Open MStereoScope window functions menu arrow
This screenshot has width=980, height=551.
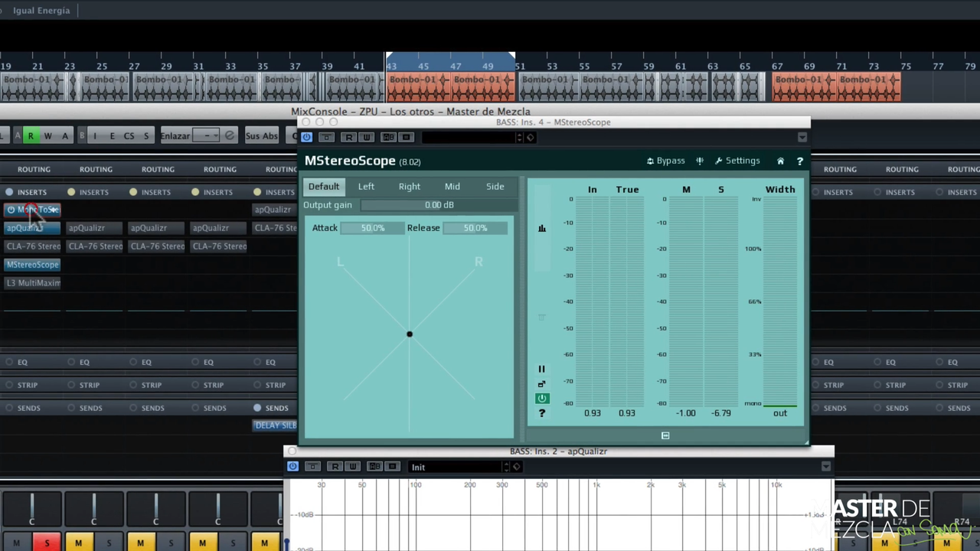pyautogui.click(x=802, y=137)
